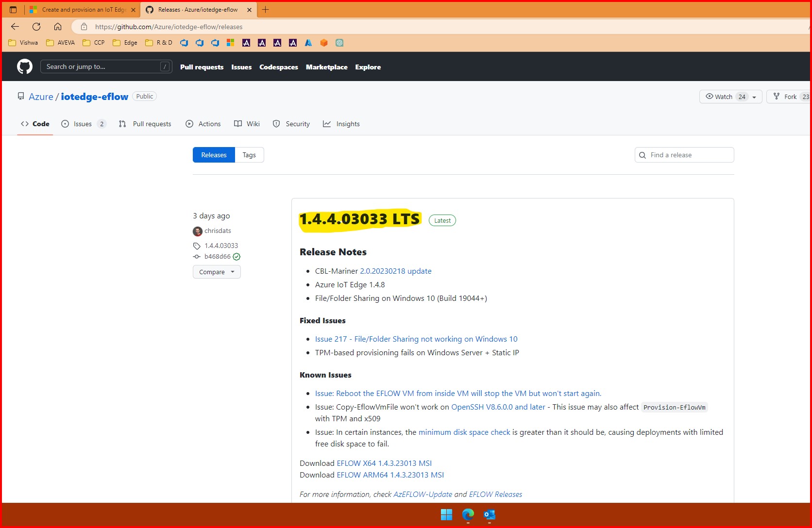The height and width of the screenshot is (528, 812).
Task: Open Issue 217 about File/Folder Sharing
Action: click(x=416, y=339)
